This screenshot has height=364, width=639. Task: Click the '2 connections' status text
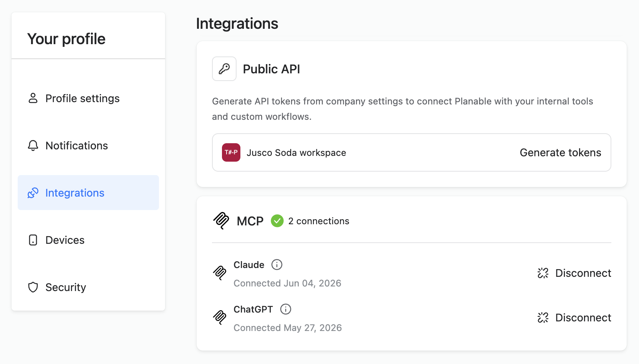pyautogui.click(x=319, y=221)
